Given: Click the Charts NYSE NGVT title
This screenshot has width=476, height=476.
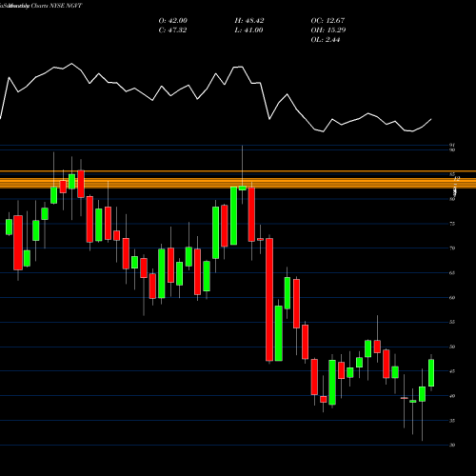Looking at the screenshot, I should coord(56,6).
